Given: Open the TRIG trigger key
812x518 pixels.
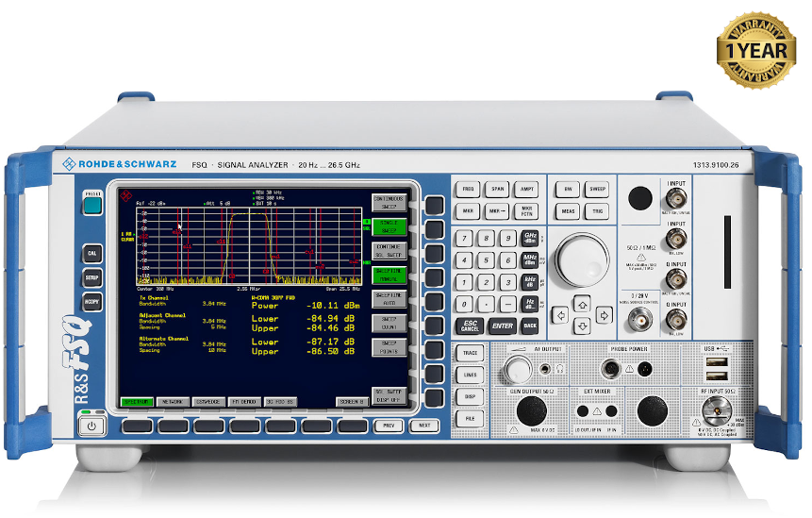Looking at the screenshot, I should pyautogui.click(x=598, y=211).
